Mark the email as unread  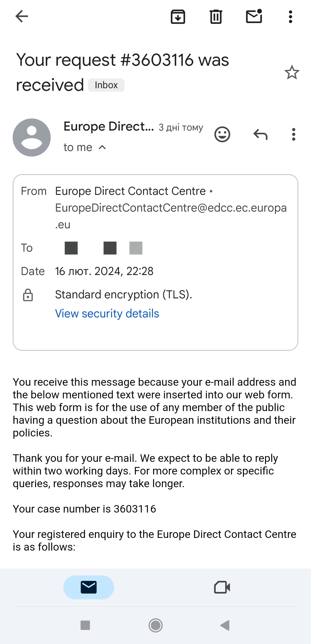(x=254, y=16)
